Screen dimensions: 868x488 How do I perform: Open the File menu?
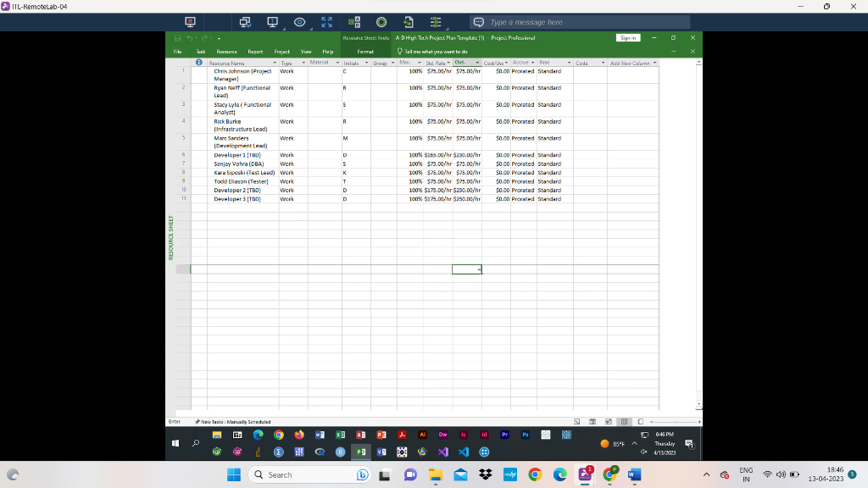point(178,52)
